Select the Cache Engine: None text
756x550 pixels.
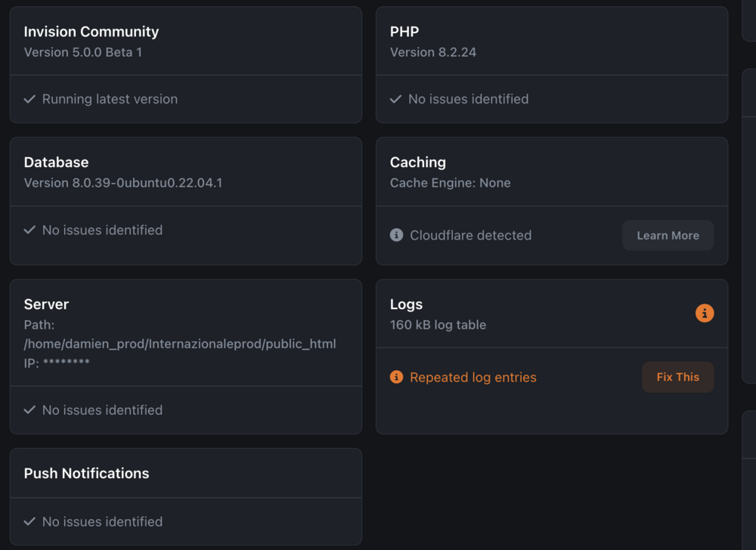coord(451,183)
